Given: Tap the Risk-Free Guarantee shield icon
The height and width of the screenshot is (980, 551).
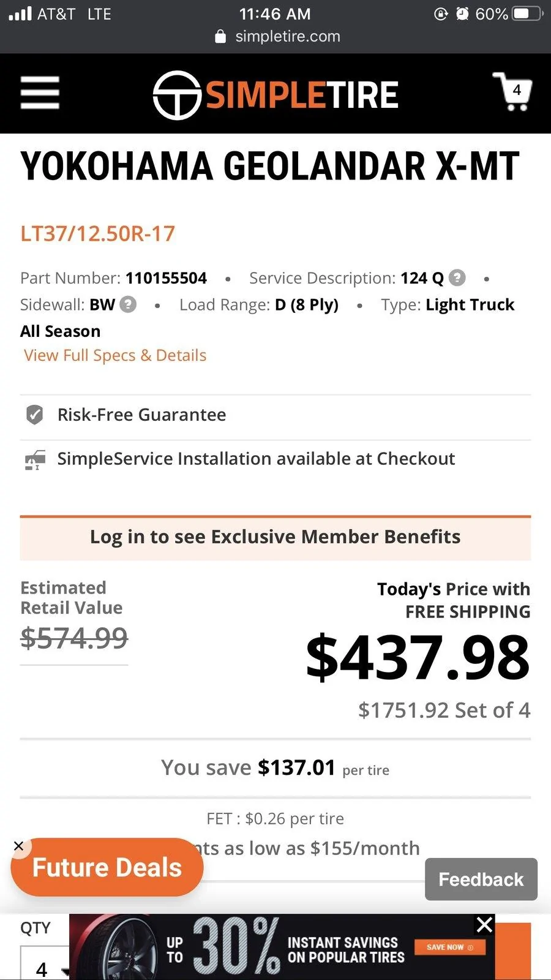Looking at the screenshot, I should (35, 415).
